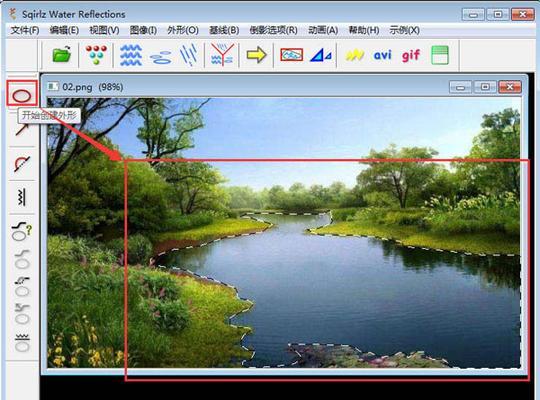Click the vertical zigzag line tool
Viewport: 540px width, 400px height.
tap(22, 197)
